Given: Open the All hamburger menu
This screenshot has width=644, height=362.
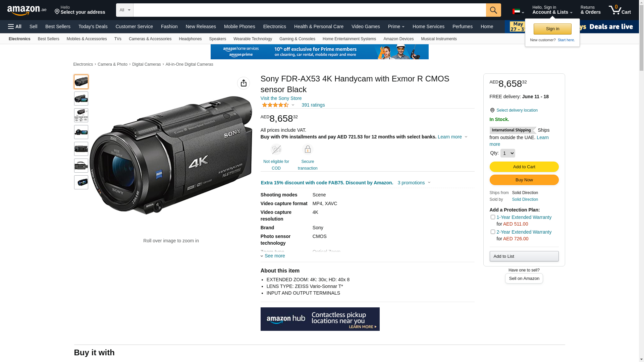Looking at the screenshot, I should point(15,26).
